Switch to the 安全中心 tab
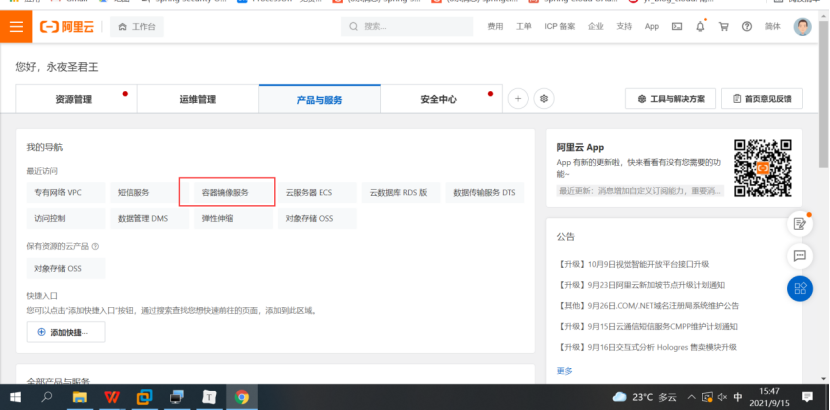Image resolution: width=830 pixels, height=410 pixels. 441,99
